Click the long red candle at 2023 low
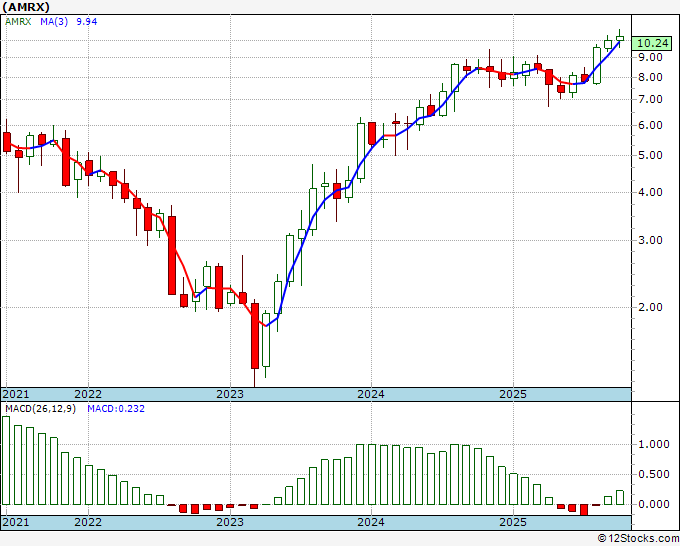The image size is (680, 546). pos(255,336)
